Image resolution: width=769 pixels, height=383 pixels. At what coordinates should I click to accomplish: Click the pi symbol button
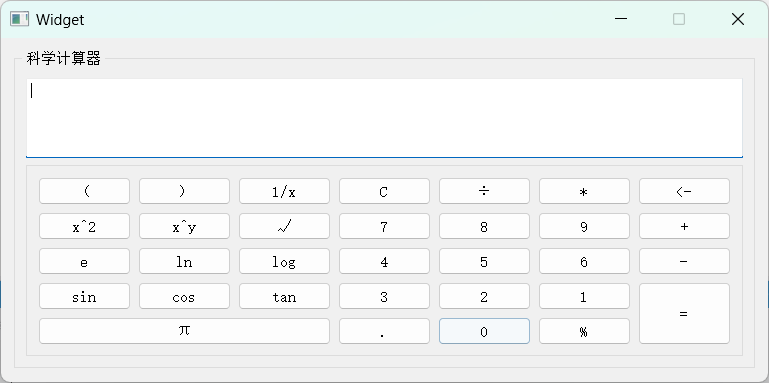coord(184,331)
